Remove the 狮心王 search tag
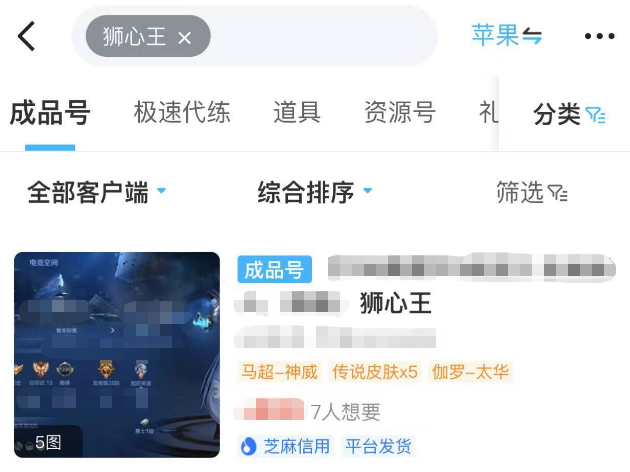Viewport: 630px width, 472px height. click(x=184, y=38)
